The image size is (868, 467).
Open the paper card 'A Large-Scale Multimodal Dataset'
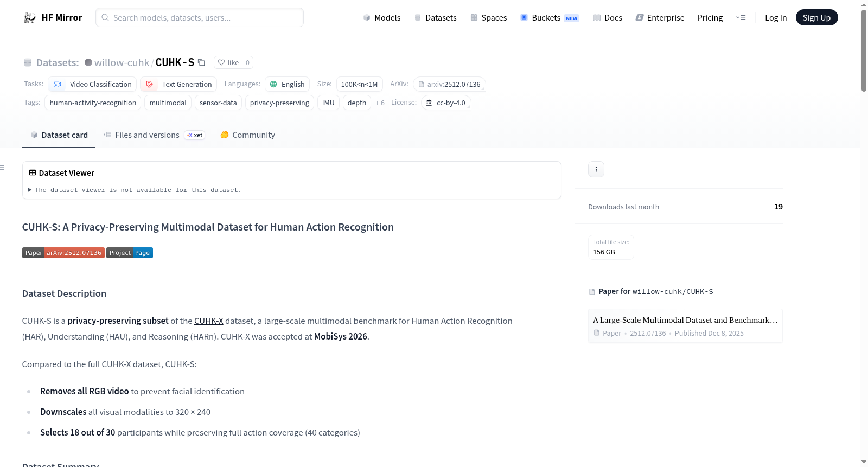pos(685,326)
